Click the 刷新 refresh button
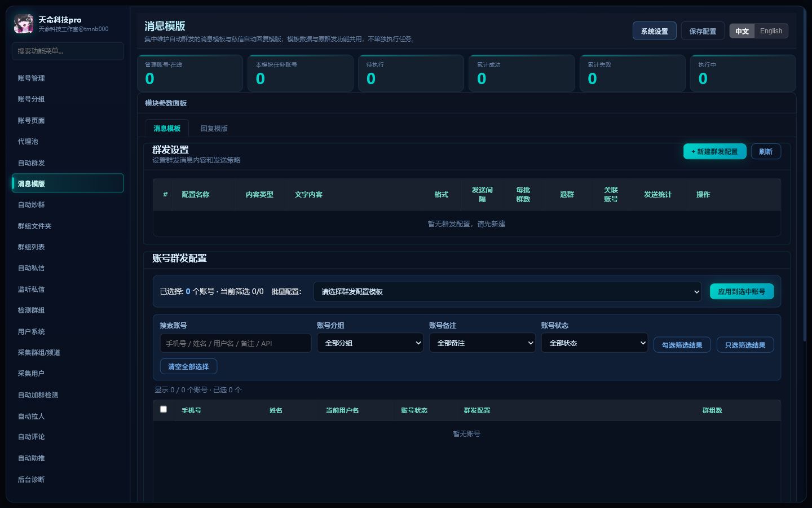 point(766,152)
